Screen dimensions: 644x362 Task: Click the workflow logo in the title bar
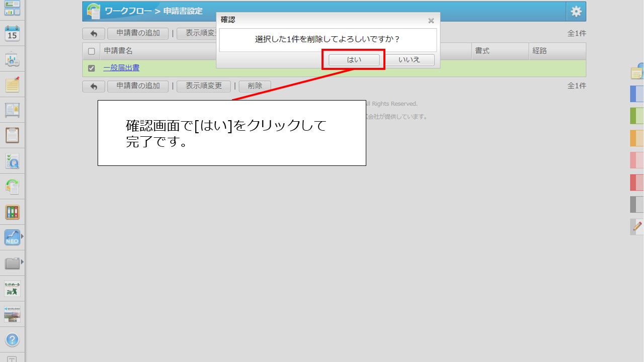point(94,11)
